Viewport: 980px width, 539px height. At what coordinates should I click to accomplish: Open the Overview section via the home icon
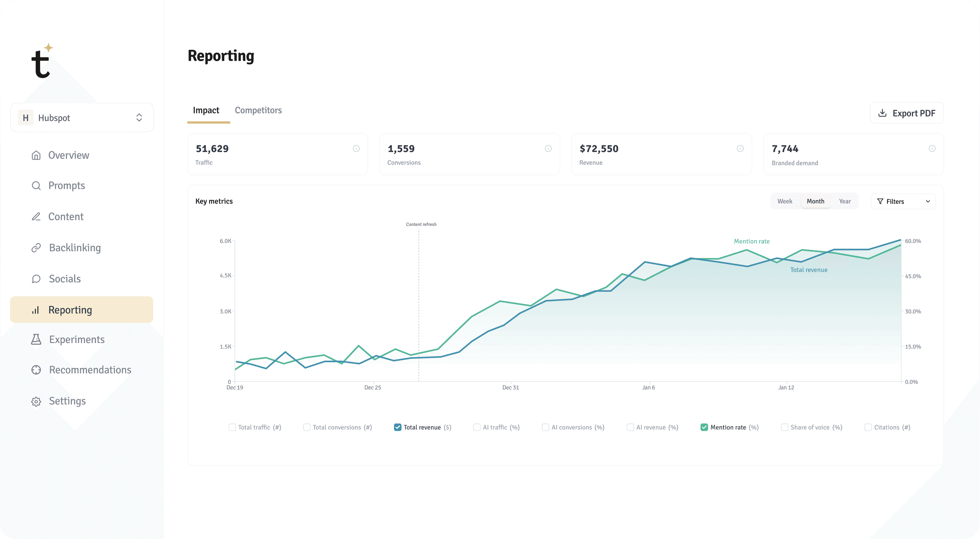tap(36, 155)
